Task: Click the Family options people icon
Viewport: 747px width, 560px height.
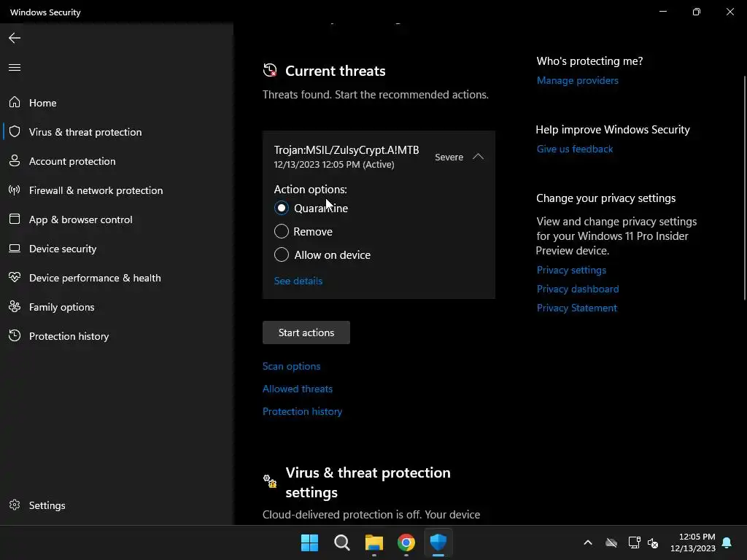Action: tap(15, 307)
